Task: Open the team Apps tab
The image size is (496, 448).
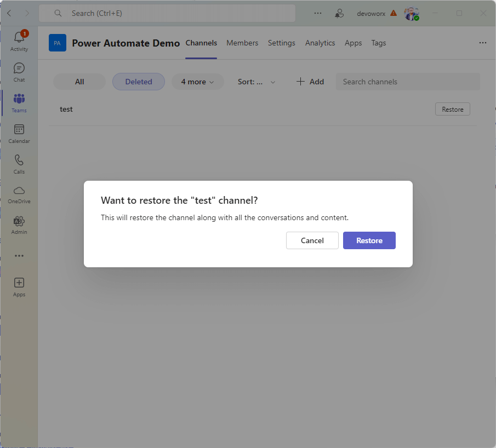Action: click(353, 43)
